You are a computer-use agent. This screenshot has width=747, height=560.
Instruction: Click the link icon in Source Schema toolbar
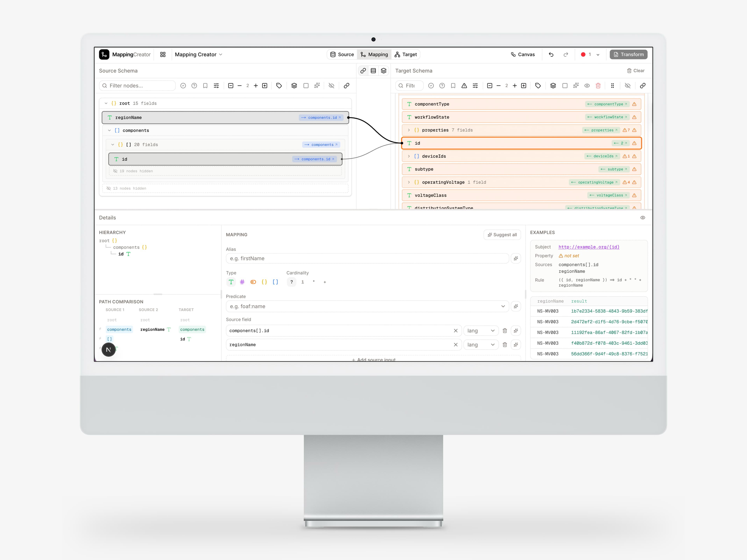(x=346, y=86)
